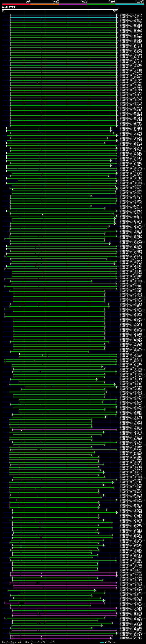Click the green ~80% legend color segment
This screenshot has width=146, height=644.
[101, 4]
